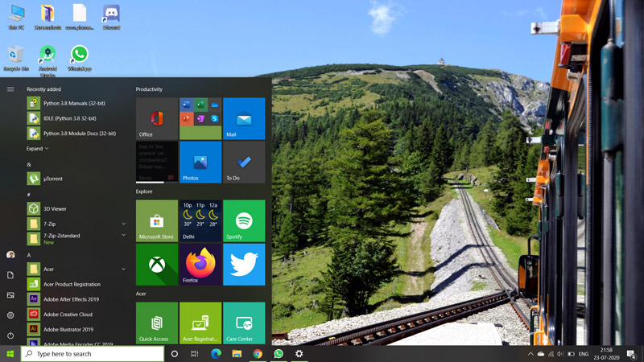The height and width of the screenshot is (362, 644).
Task: Click the & index header
Action: [x=29, y=164]
